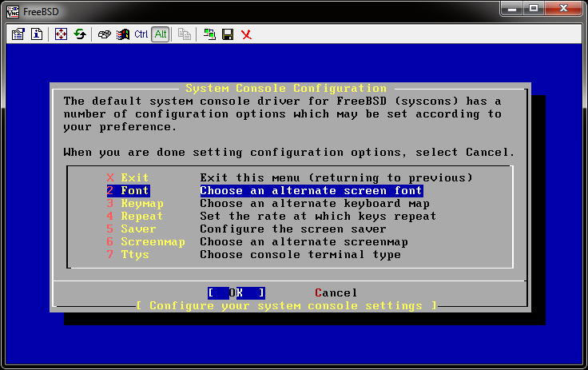Send Ctrl+Esc icon in toolbar
The image size is (588, 370).
(122, 34)
